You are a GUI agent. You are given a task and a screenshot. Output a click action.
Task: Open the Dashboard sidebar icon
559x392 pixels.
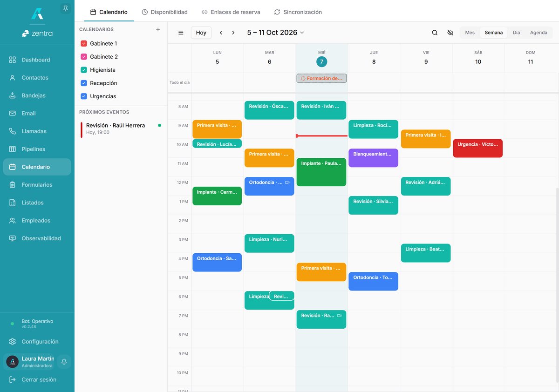coord(13,60)
